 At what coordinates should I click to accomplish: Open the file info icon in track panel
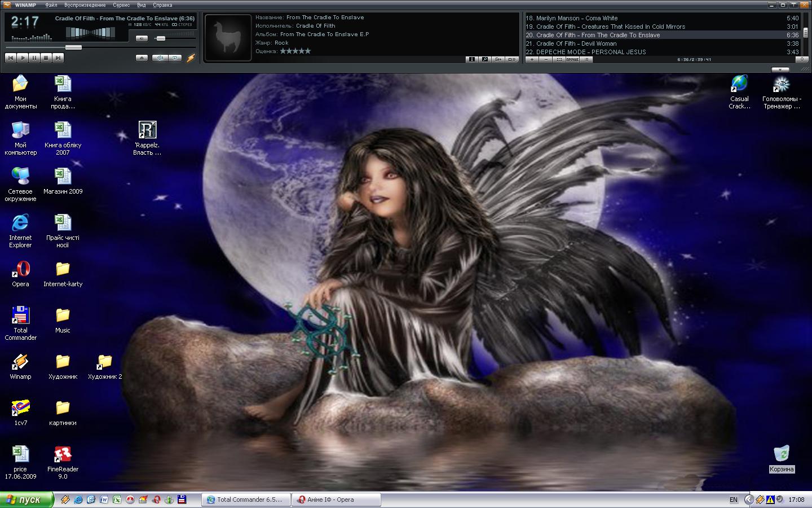(x=472, y=59)
